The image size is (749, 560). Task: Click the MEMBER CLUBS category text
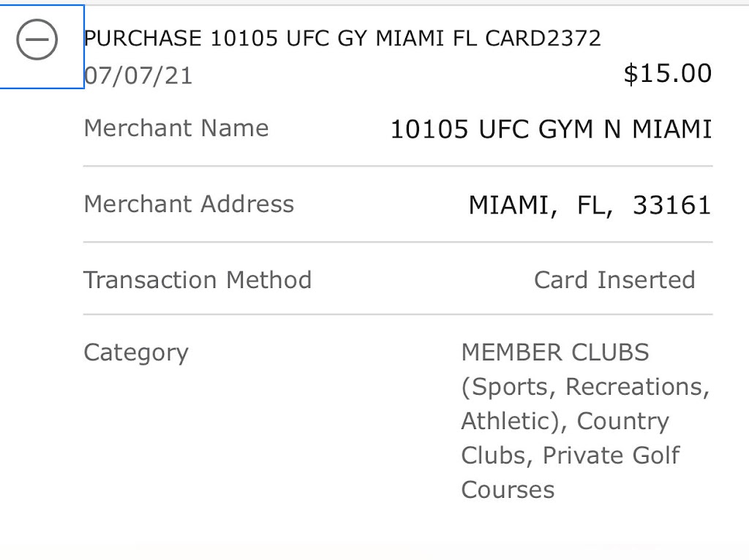555,352
